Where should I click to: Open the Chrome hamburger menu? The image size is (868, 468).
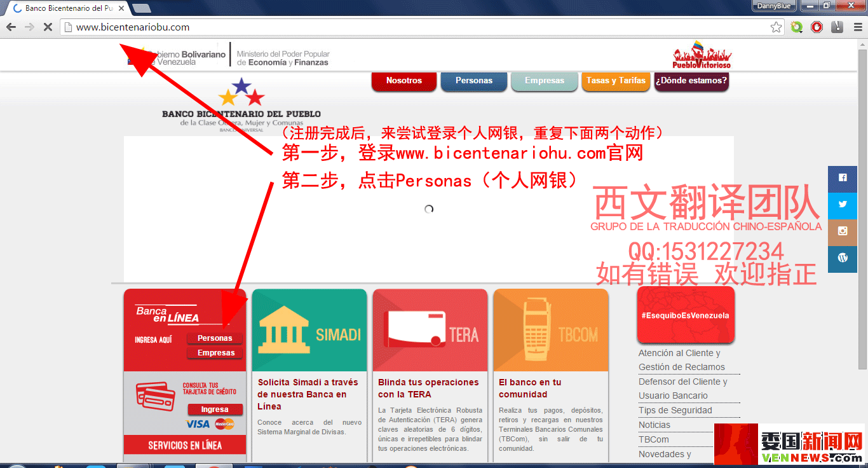pos(857,27)
